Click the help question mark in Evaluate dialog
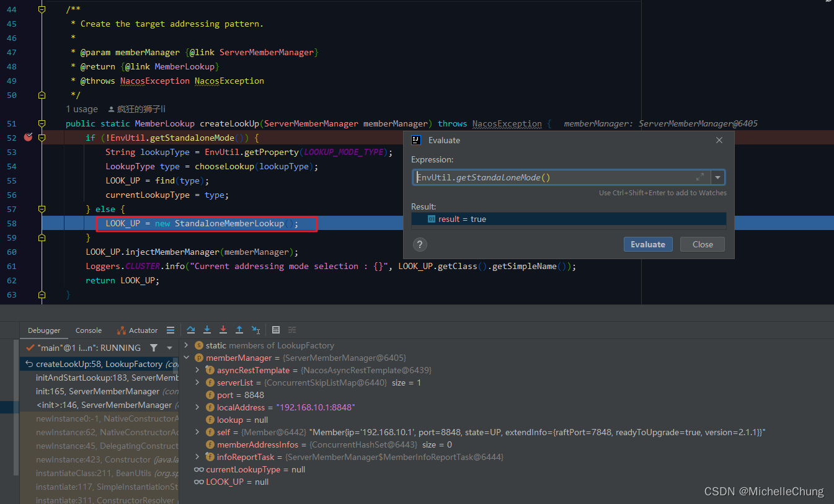The width and height of the screenshot is (834, 504). point(420,244)
